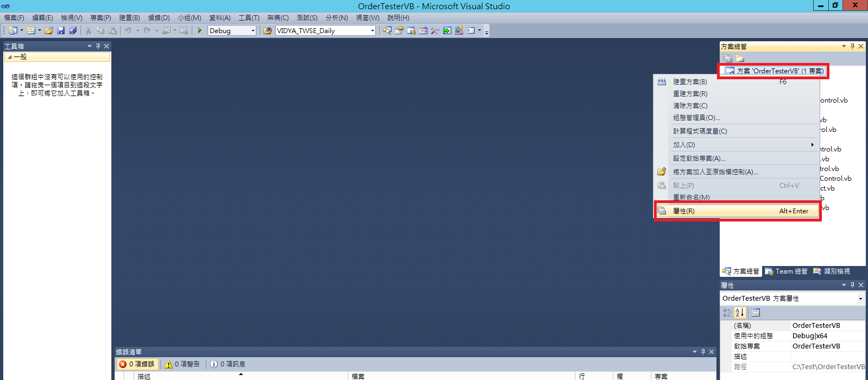Open the 工具箱 window position dropdown arrow
868x380 pixels.
90,46
